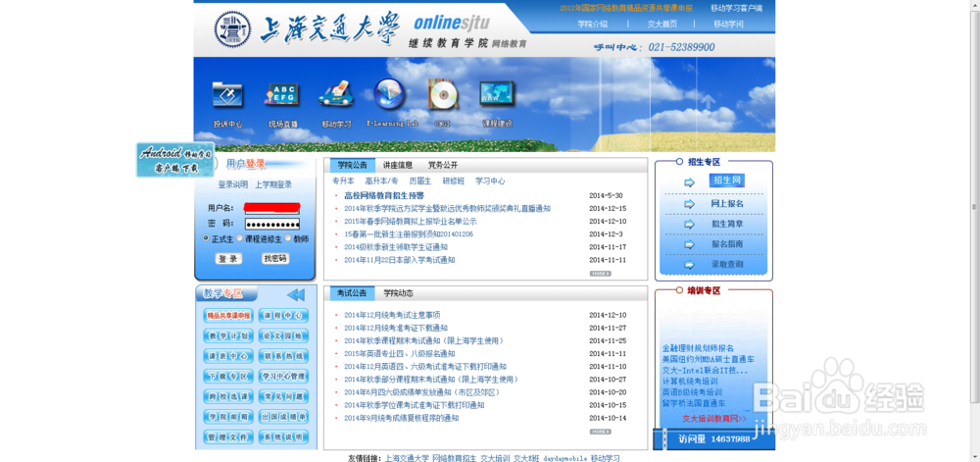Viewport: 980px width, 462px height.
Task: Open the 金融理财规划师报名 training link
Action: (x=698, y=348)
